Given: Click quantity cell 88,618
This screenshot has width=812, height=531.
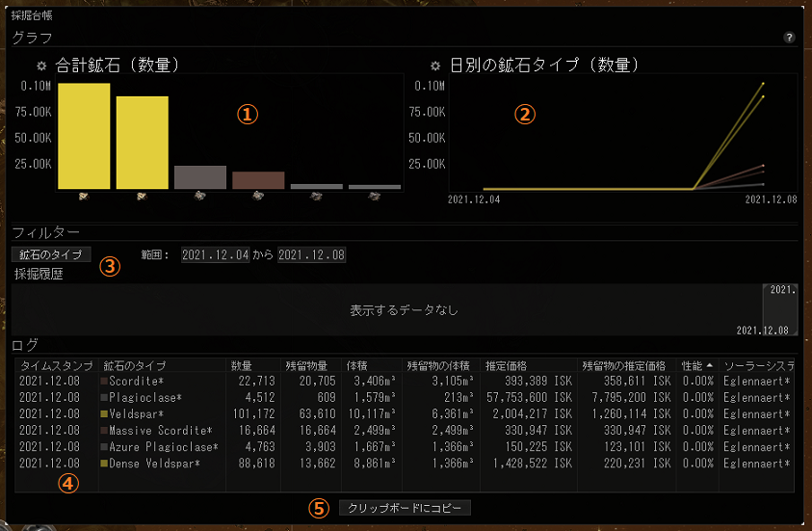Looking at the screenshot, I should [256, 464].
